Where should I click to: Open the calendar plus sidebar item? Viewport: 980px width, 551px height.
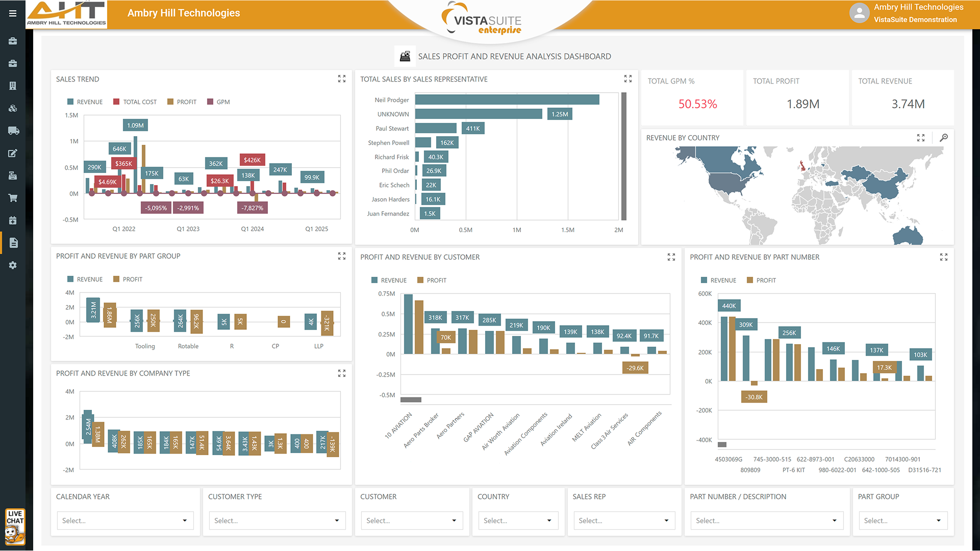pyautogui.click(x=13, y=220)
